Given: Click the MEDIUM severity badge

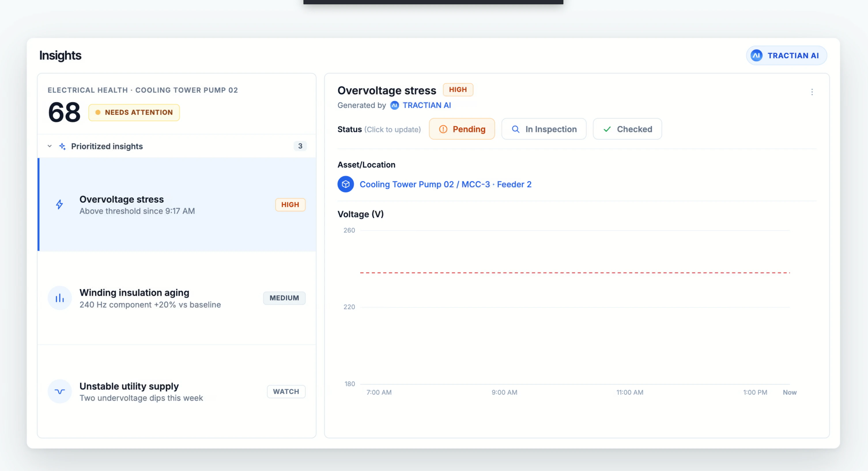Looking at the screenshot, I should (x=284, y=298).
